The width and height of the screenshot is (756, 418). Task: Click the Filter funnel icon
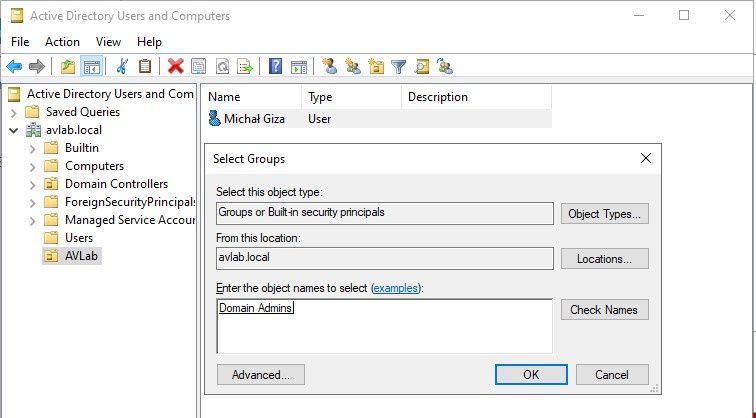click(x=399, y=66)
